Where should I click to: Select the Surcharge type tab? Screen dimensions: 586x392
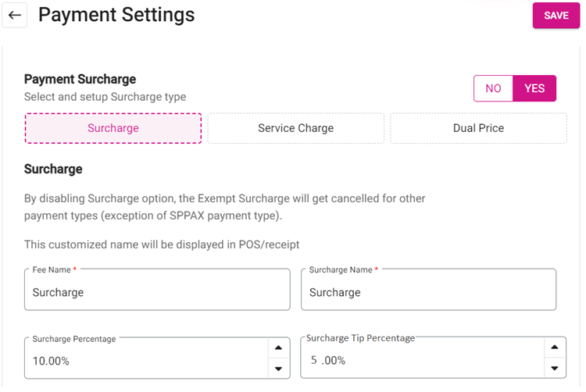coord(113,128)
